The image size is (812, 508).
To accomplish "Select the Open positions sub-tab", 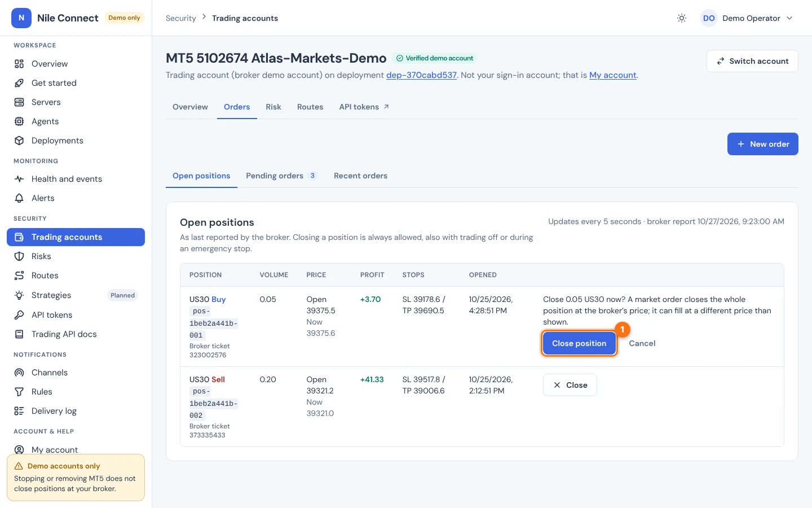I will click(201, 176).
